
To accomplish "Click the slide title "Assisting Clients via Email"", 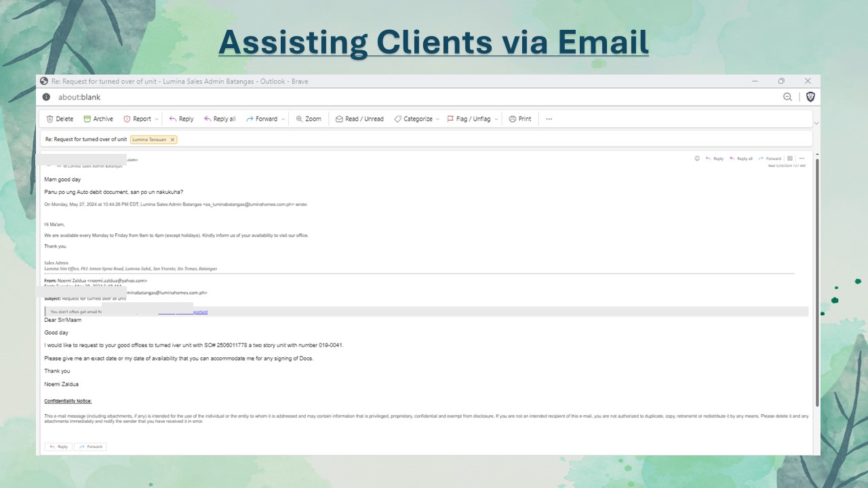I will click(x=434, y=42).
